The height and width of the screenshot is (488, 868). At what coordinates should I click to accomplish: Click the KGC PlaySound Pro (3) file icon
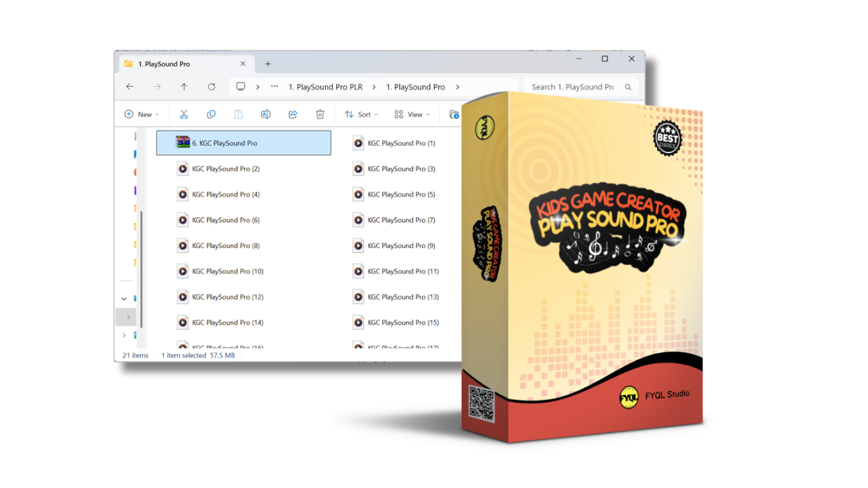click(x=358, y=169)
